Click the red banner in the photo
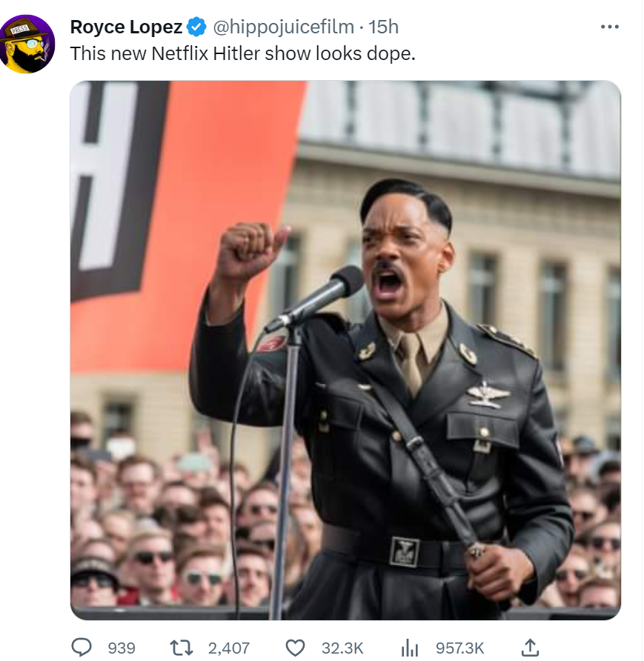This screenshot has width=644, height=661. [x=185, y=222]
